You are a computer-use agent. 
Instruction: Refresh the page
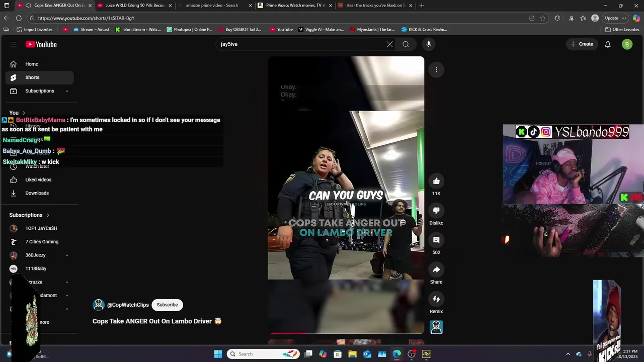(x=19, y=18)
